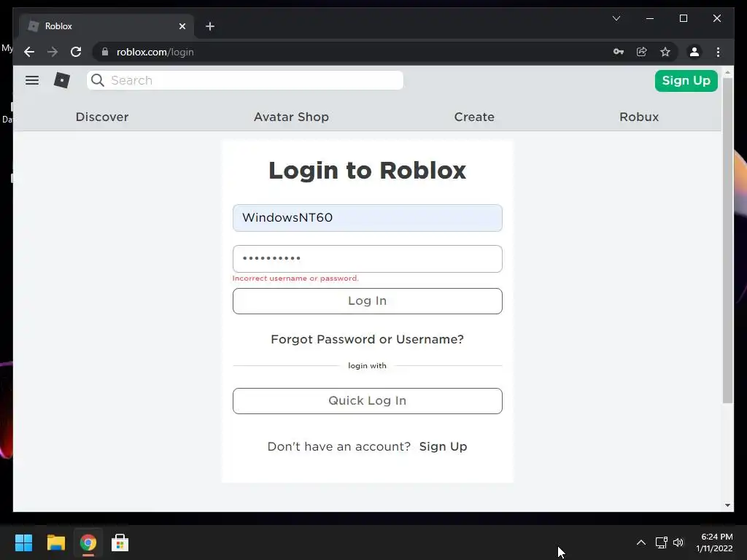Show hidden system tray icons
Screen dimensions: 747x560
641,542
